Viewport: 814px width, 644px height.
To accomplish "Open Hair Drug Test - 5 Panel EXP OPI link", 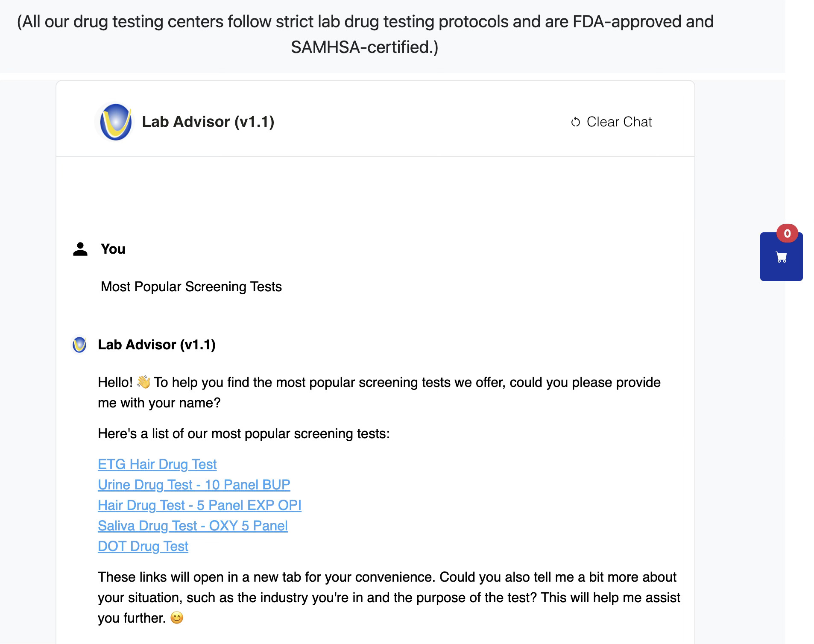I will (x=199, y=505).
